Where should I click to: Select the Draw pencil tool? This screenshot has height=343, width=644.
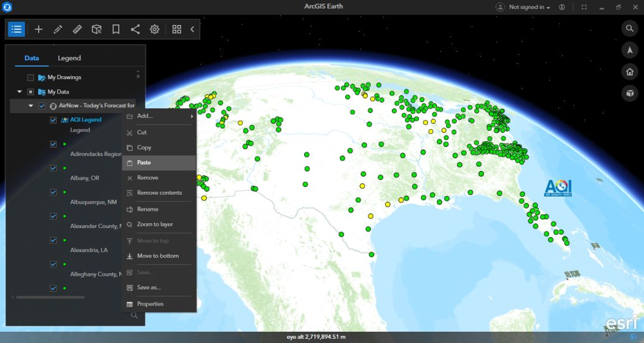[x=58, y=29]
